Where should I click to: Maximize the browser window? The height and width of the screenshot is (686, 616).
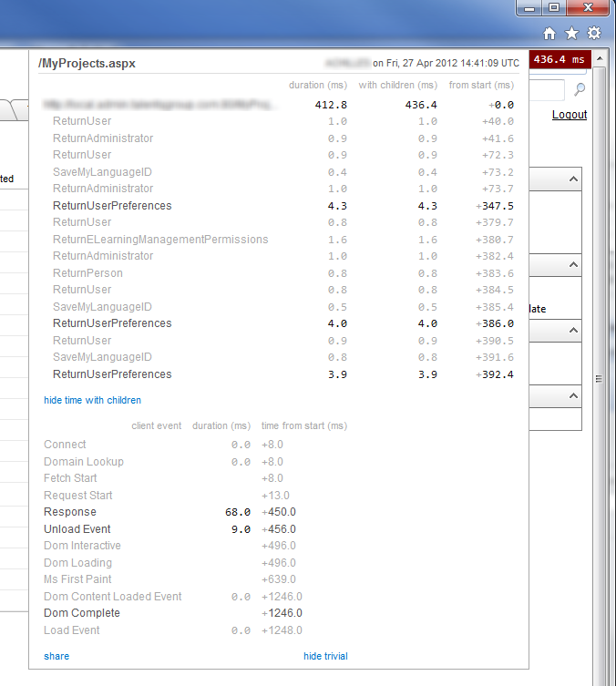554,8
